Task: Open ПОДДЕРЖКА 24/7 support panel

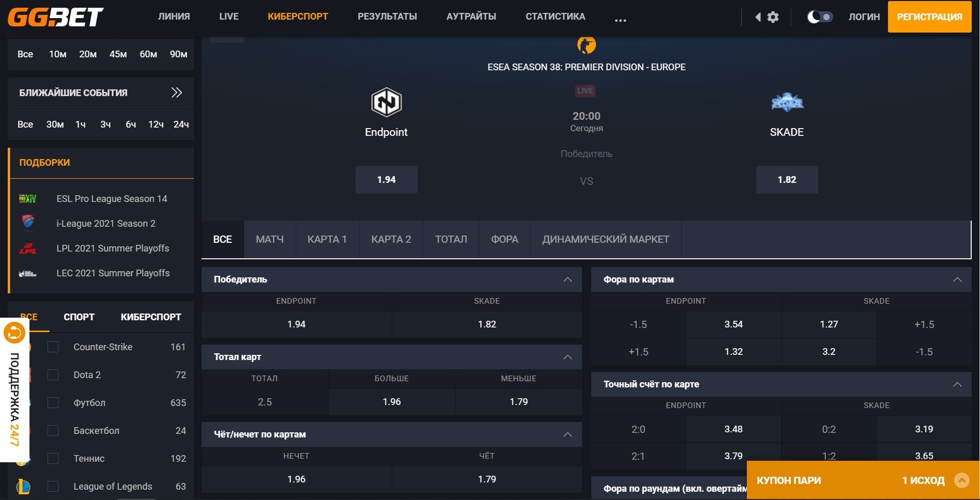Action: 14,390
